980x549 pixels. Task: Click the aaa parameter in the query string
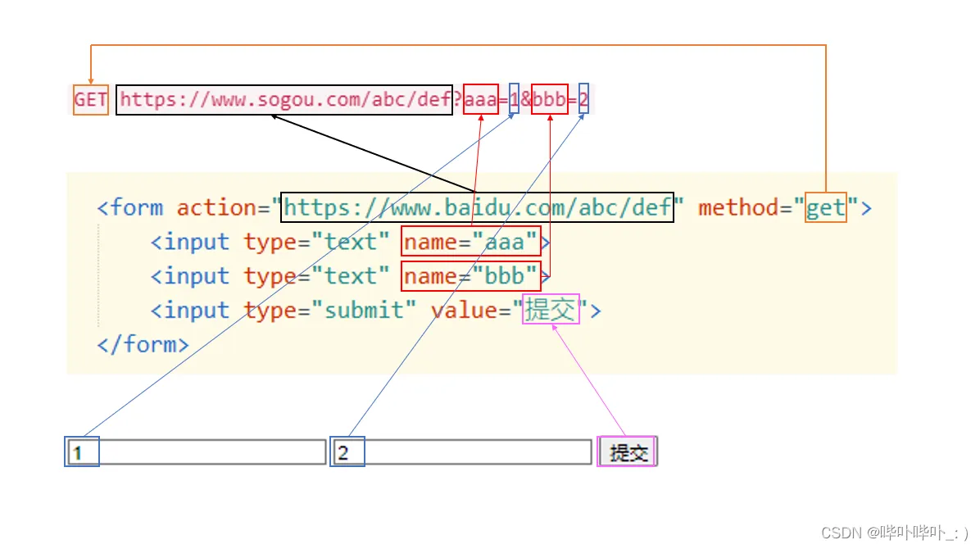pyautogui.click(x=481, y=99)
